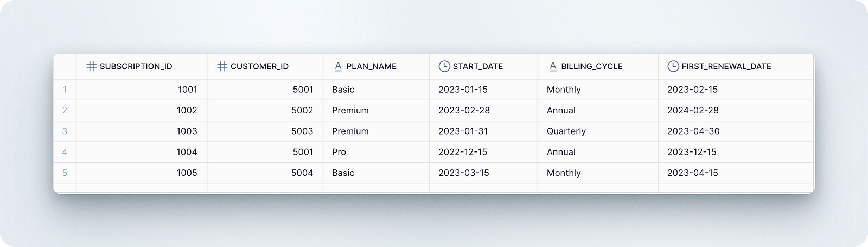This screenshot has width=868, height=247.
Task: Select row number 5
Action: click(x=65, y=173)
